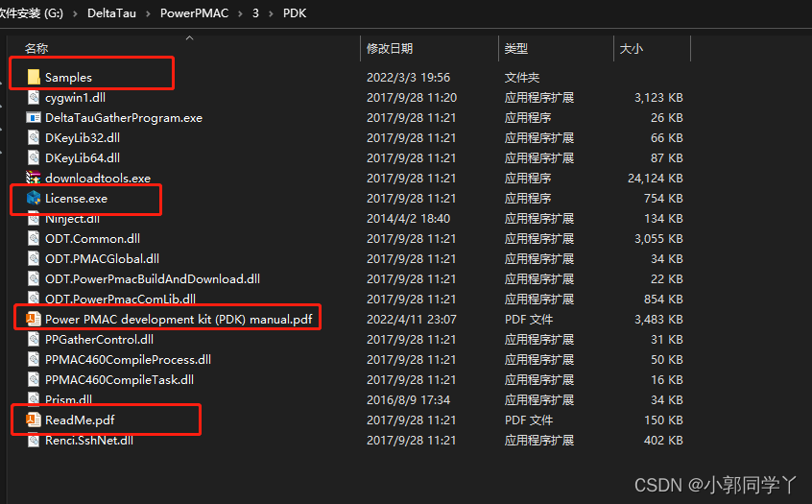
Task: Open the Samples folder icon
Action: (34, 77)
